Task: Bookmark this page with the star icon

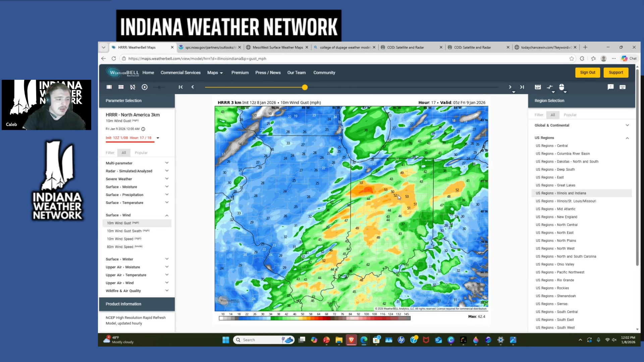Action: pyautogui.click(x=572, y=58)
